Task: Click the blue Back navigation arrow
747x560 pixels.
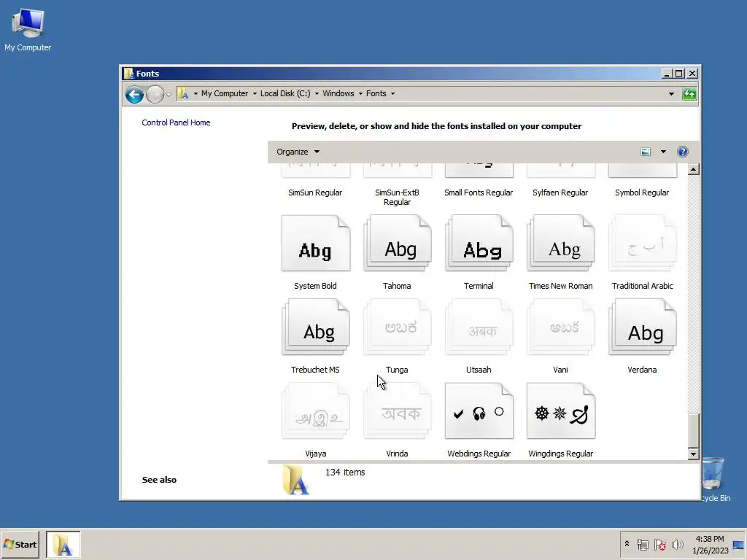Action: point(135,94)
